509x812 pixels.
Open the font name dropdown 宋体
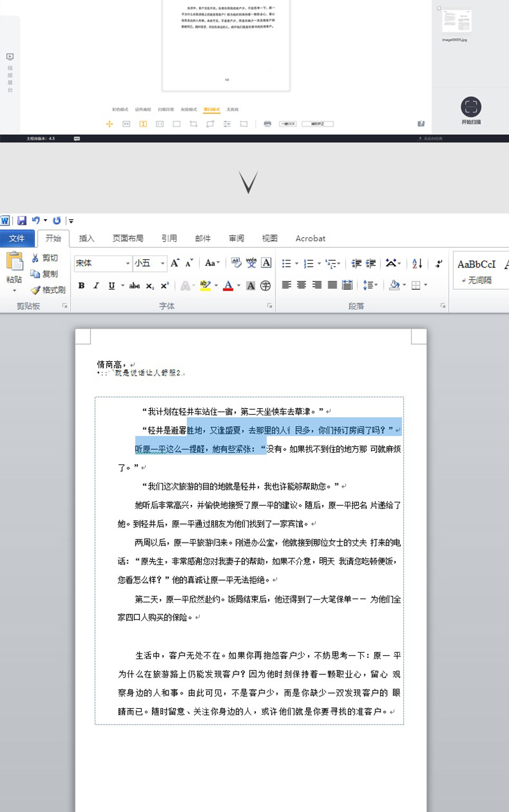[x=127, y=263]
